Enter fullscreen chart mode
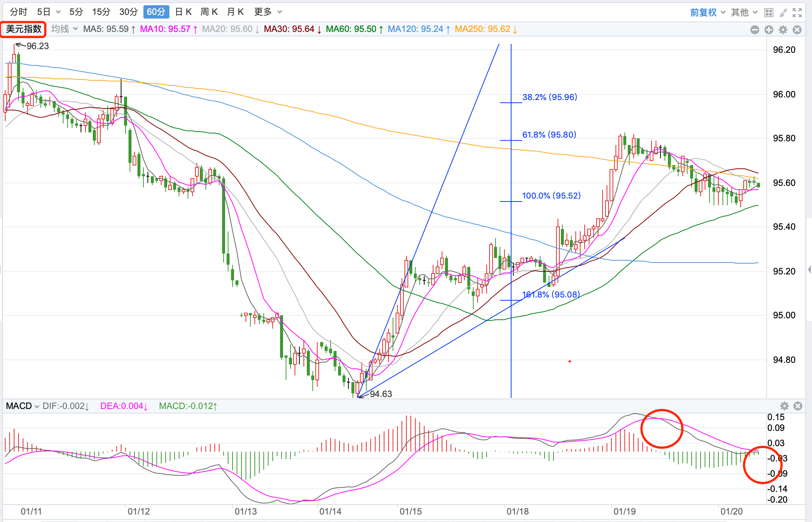Screen dimensions: 812x522 (797, 13)
